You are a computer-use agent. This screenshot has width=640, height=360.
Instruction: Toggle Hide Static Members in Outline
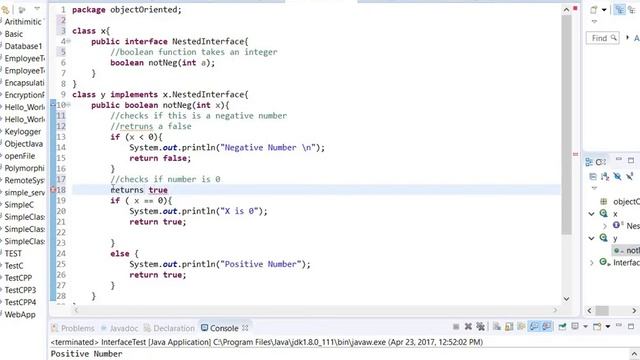[x=630, y=176]
